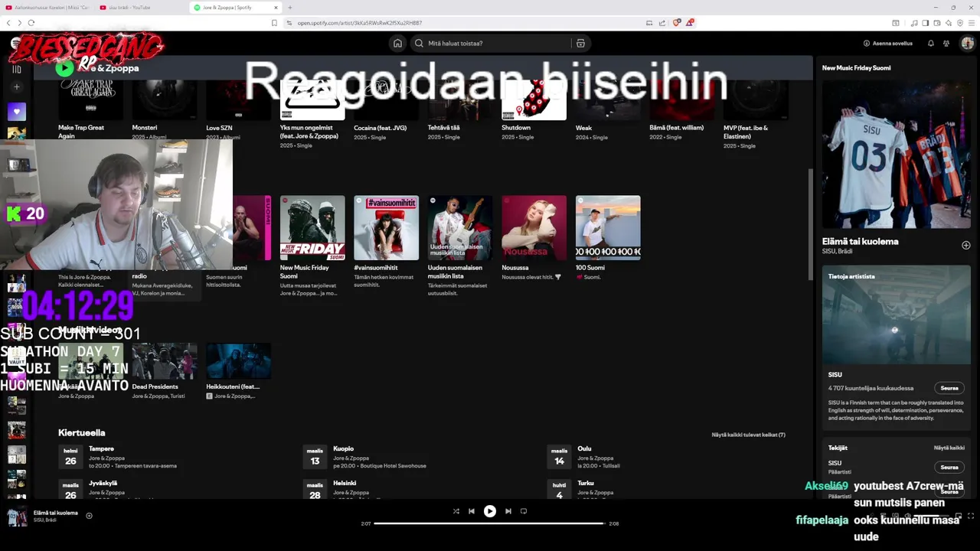Viewport: 980px width, 551px height.
Task: Open 100 Suomi playlist
Action: click(x=608, y=237)
